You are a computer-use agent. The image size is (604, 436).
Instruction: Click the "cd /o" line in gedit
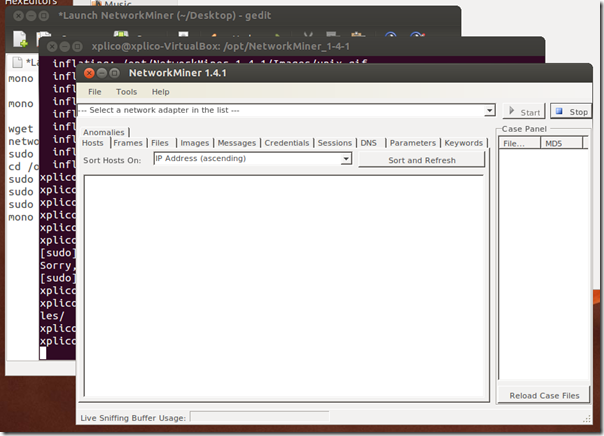[x=23, y=167]
